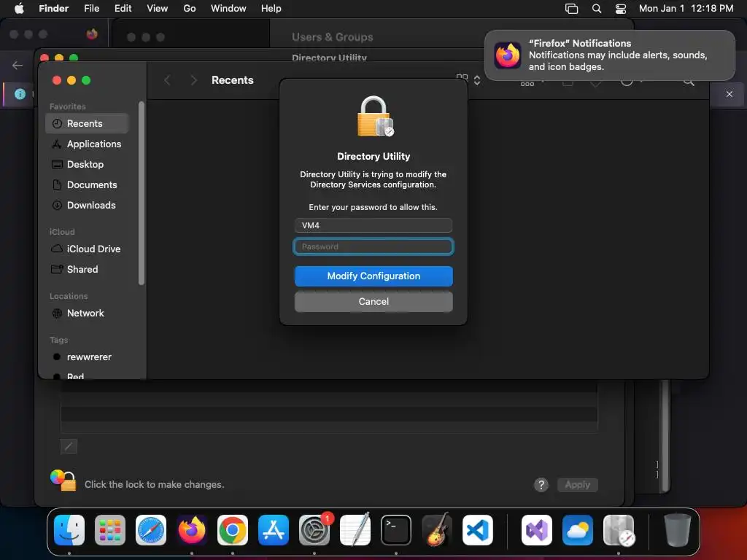
Task: Open the Help menu
Action: pyautogui.click(x=271, y=9)
